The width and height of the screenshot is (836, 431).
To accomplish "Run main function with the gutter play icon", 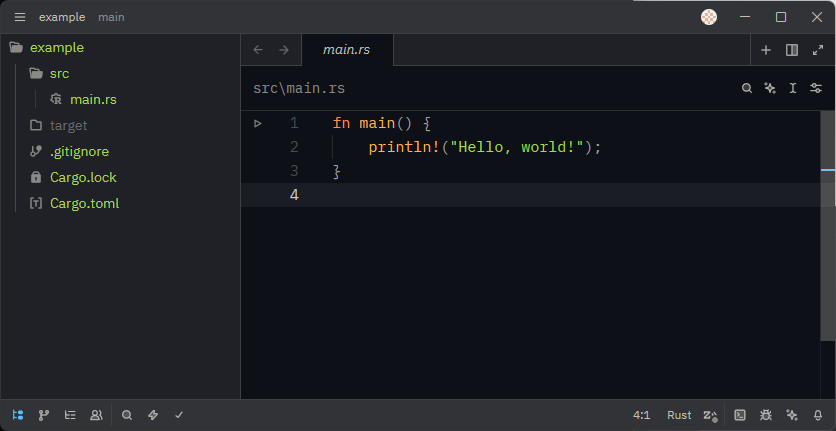I will click(x=258, y=124).
